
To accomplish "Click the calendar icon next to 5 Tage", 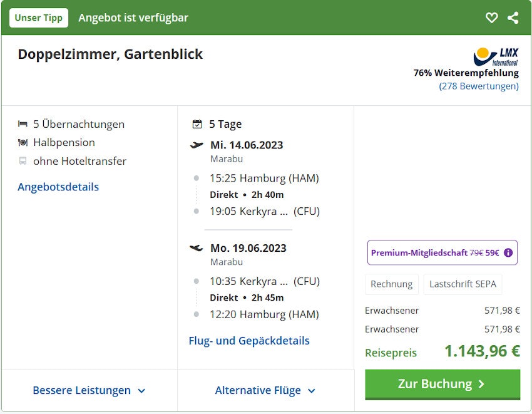I will 197,123.
